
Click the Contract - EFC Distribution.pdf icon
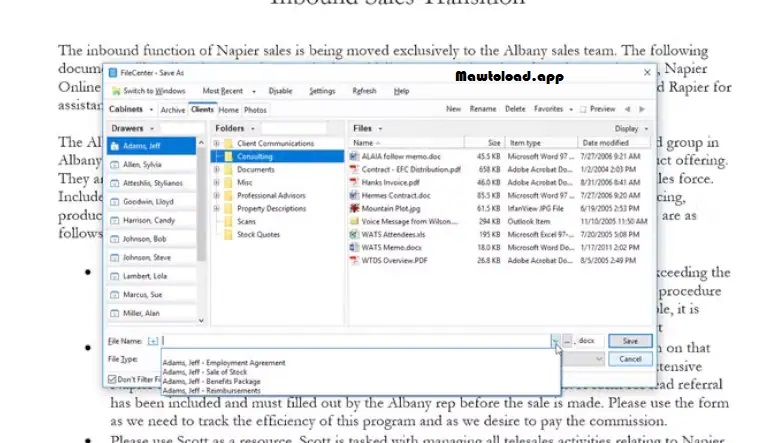click(x=354, y=169)
